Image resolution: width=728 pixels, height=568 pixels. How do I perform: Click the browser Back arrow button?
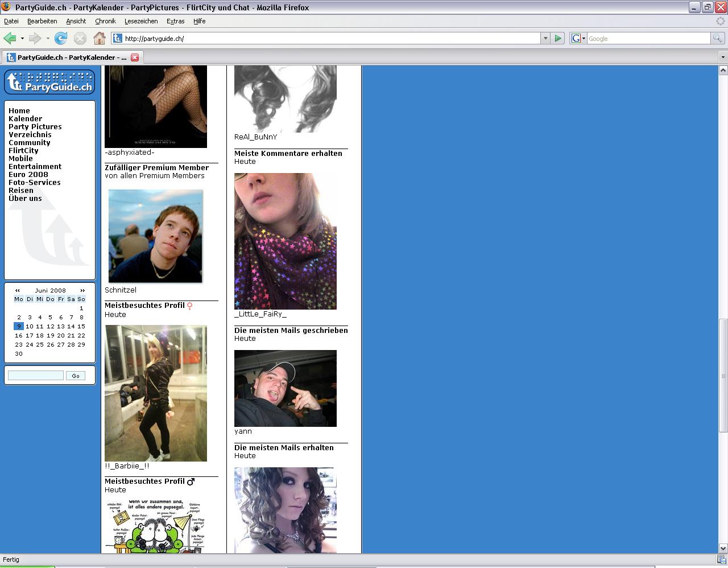(x=10, y=38)
